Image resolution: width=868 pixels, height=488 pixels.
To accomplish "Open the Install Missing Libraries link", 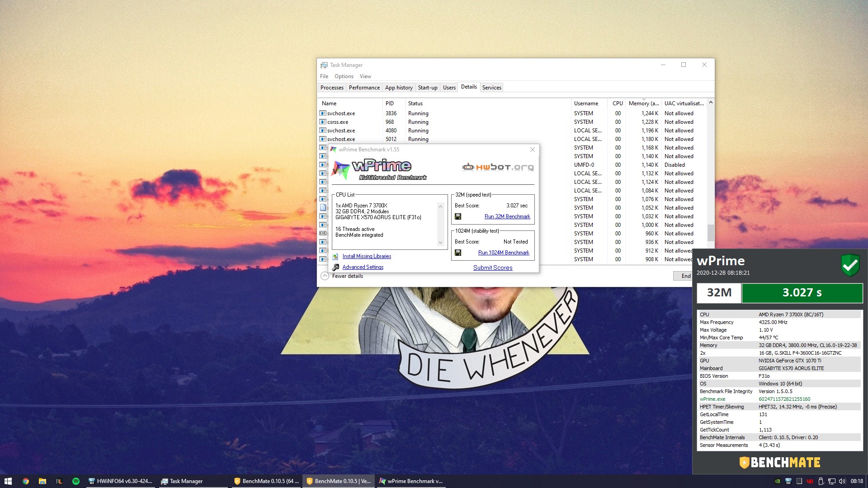I will [367, 256].
